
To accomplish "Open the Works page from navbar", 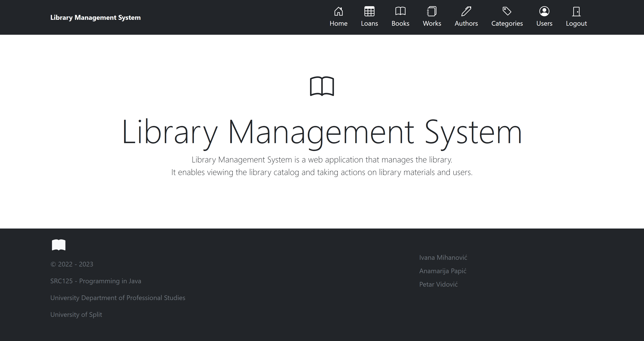I will (x=432, y=23).
